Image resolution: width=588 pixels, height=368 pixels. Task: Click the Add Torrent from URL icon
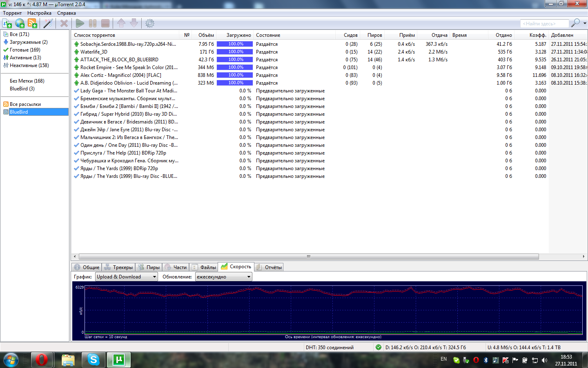(20, 23)
